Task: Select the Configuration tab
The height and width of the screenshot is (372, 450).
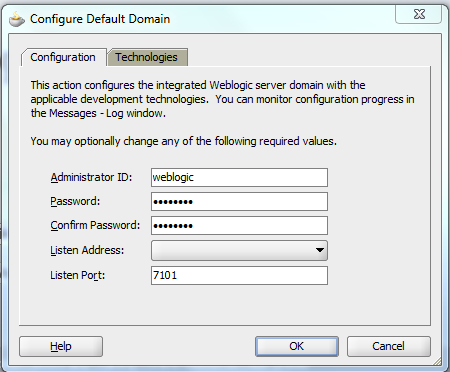Action: [x=63, y=57]
